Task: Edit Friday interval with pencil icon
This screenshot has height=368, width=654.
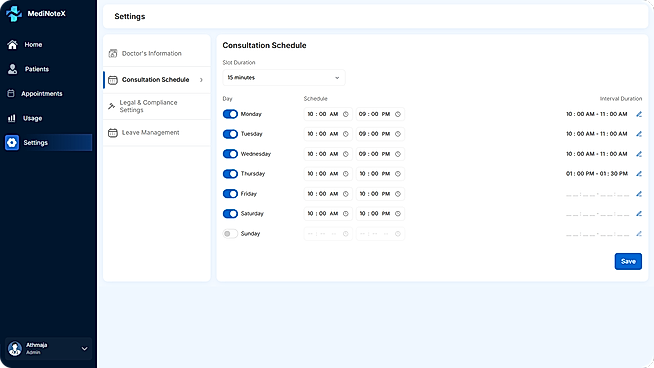Action: (639, 194)
